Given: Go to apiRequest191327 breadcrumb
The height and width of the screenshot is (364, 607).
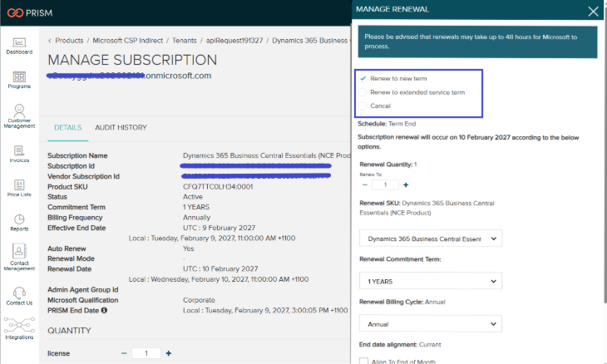Looking at the screenshot, I should pos(234,41).
